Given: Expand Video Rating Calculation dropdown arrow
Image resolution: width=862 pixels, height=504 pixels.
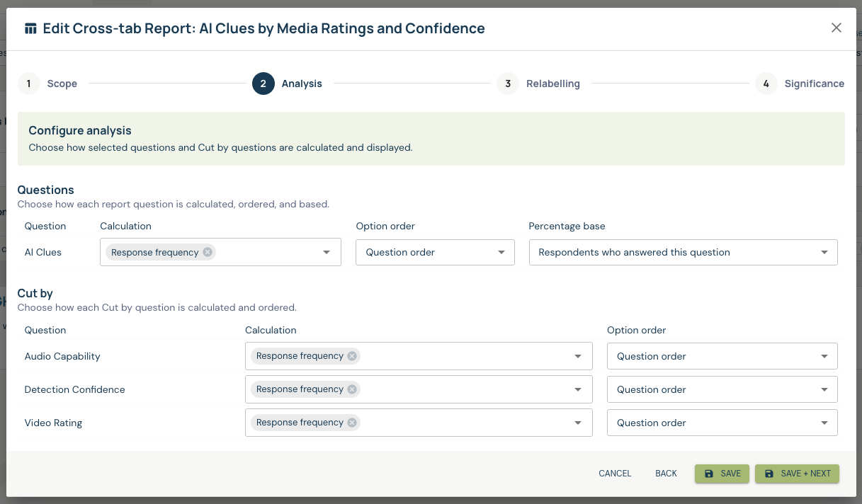Looking at the screenshot, I should (x=578, y=423).
